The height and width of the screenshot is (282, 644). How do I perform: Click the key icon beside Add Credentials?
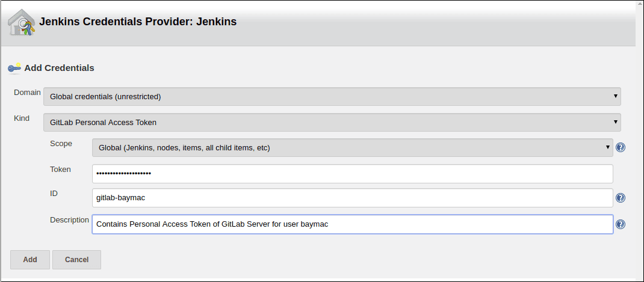[x=14, y=68]
